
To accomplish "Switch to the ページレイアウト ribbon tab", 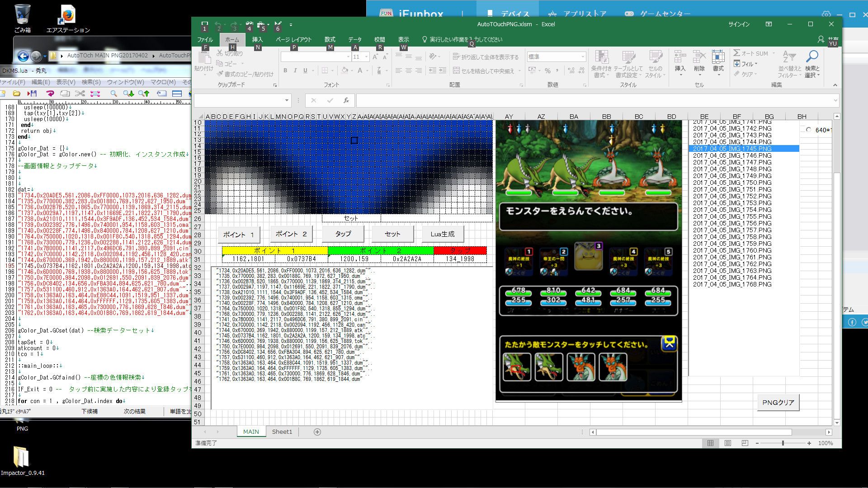I will pyautogui.click(x=293, y=40).
